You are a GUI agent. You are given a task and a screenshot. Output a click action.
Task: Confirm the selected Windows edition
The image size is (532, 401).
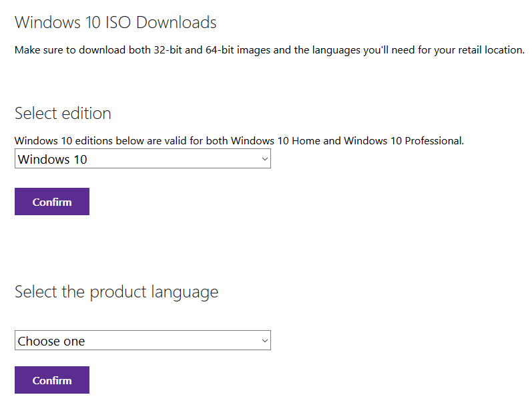52,202
